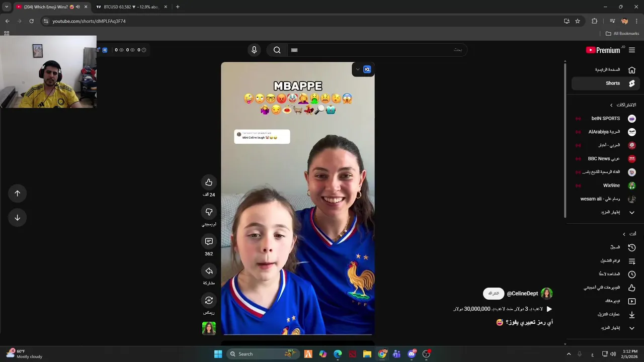Open YouTube Premium logo home link
644x362 pixels.
click(603, 50)
